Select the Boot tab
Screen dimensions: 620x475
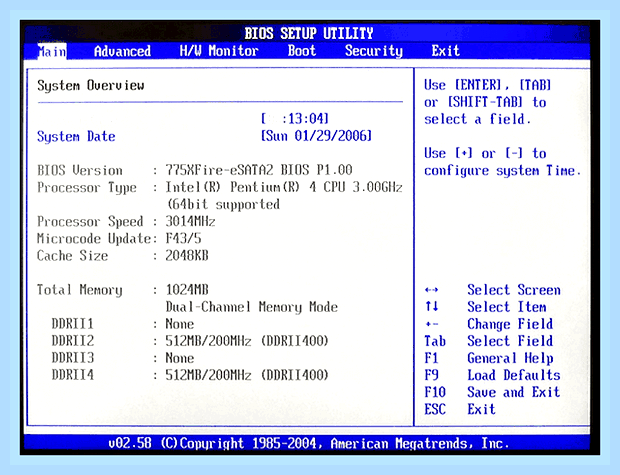click(x=302, y=51)
